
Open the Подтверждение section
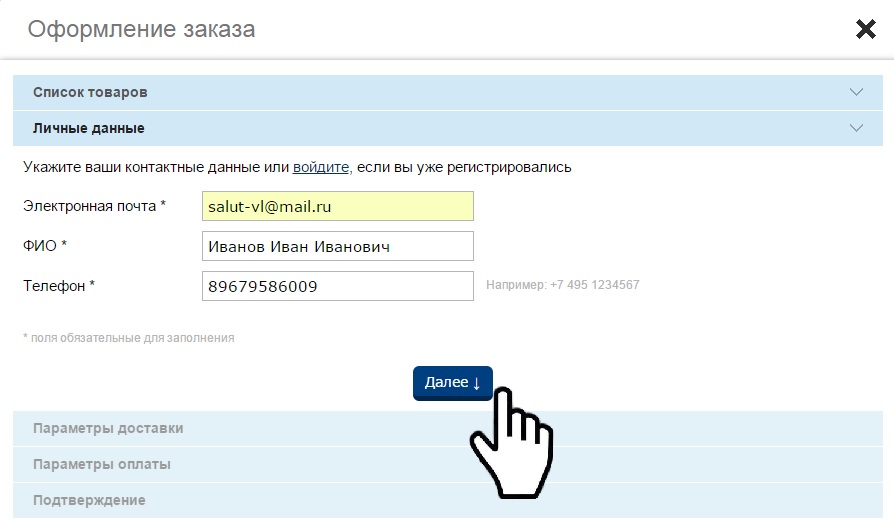click(x=448, y=500)
